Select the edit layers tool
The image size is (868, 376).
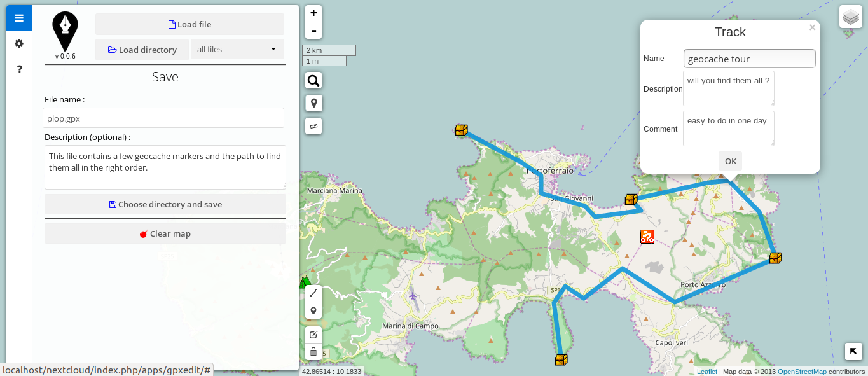tap(313, 335)
